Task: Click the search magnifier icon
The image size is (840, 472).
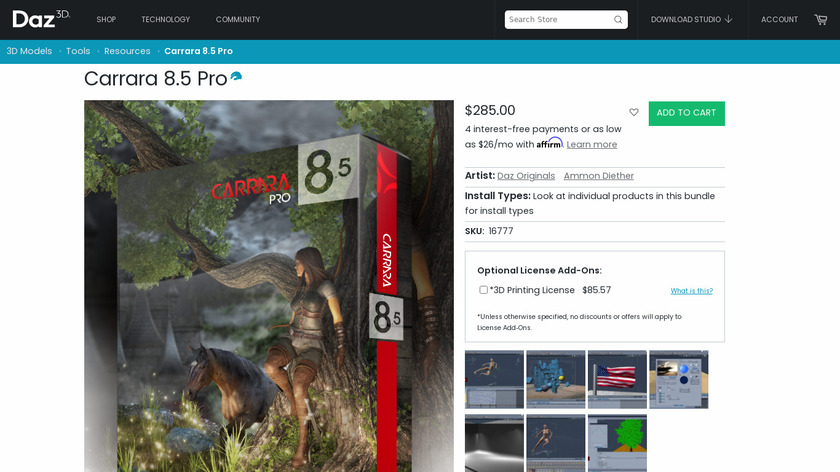Action: click(618, 20)
